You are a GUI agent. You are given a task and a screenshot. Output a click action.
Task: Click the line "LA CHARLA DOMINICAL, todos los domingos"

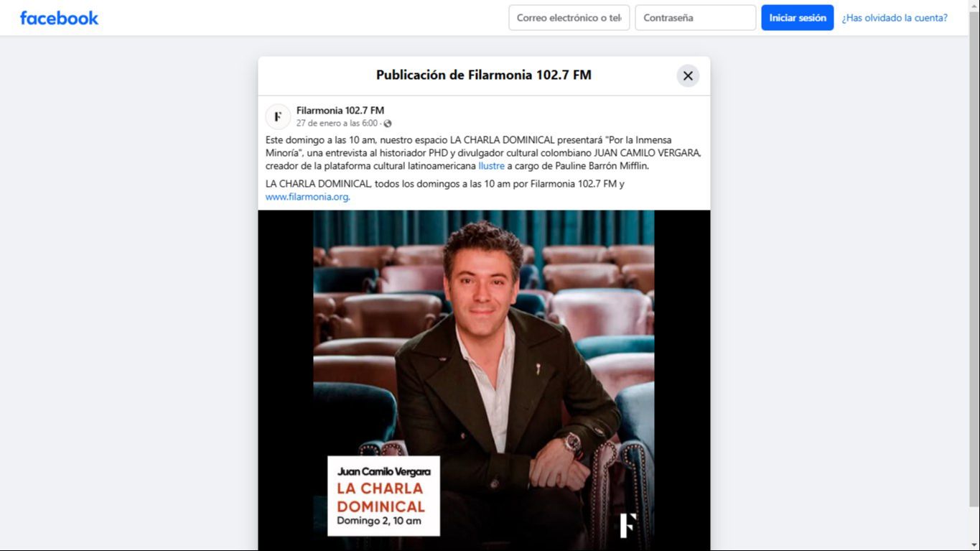(x=445, y=184)
